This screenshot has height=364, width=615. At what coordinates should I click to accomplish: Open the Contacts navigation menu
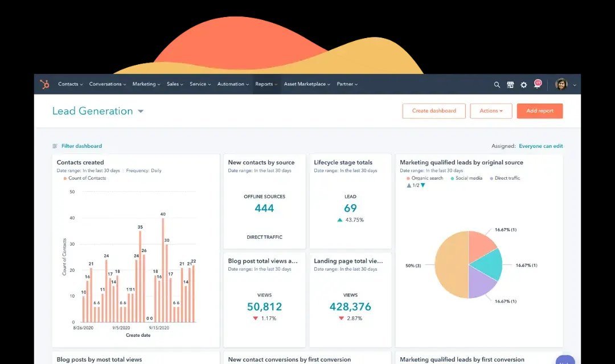click(x=70, y=84)
